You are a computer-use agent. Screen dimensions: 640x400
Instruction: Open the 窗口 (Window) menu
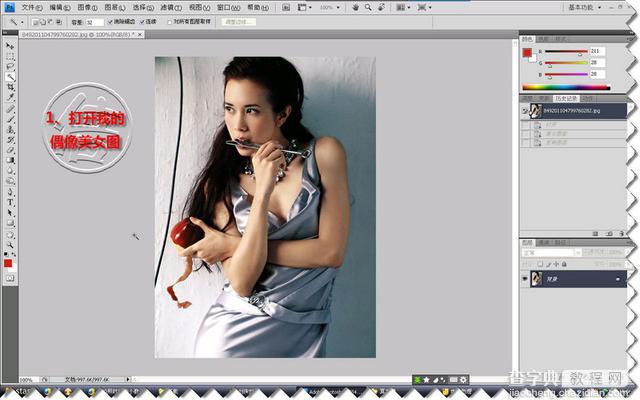click(228, 7)
